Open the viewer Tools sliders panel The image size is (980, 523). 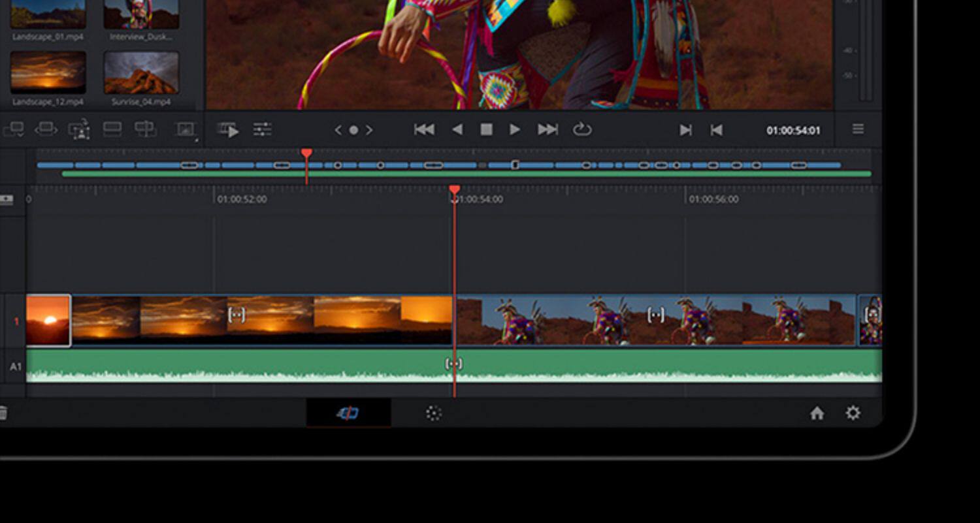(262, 130)
